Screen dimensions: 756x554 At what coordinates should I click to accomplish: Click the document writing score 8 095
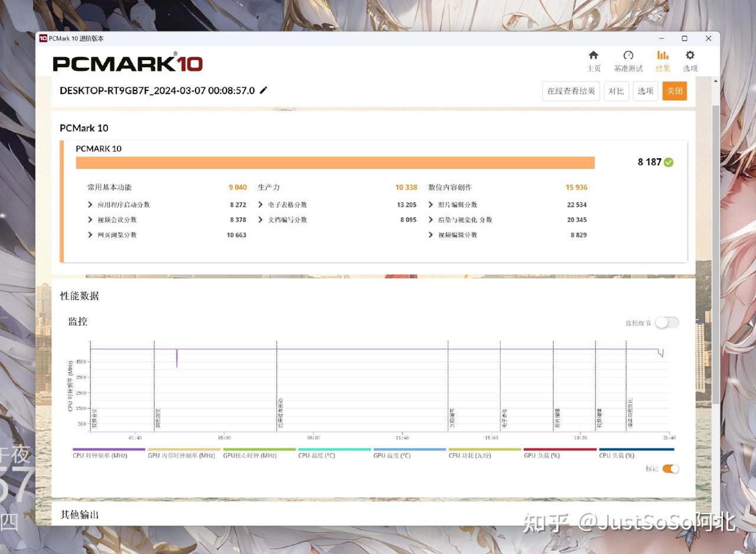(x=408, y=220)
